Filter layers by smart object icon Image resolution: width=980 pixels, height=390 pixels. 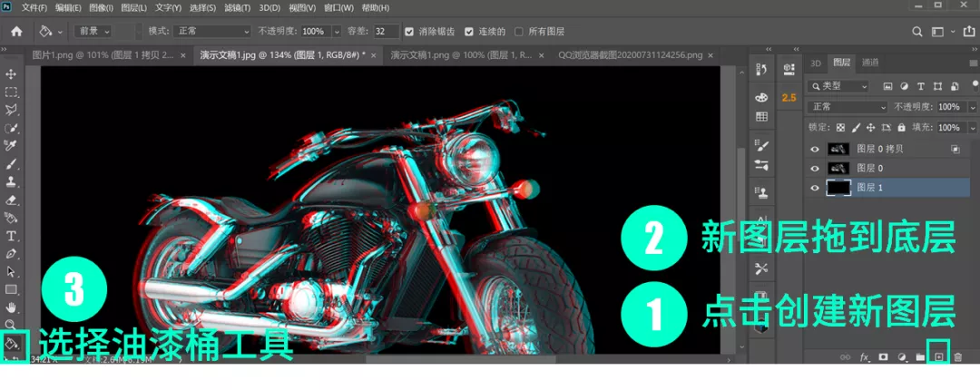point(955,86)
